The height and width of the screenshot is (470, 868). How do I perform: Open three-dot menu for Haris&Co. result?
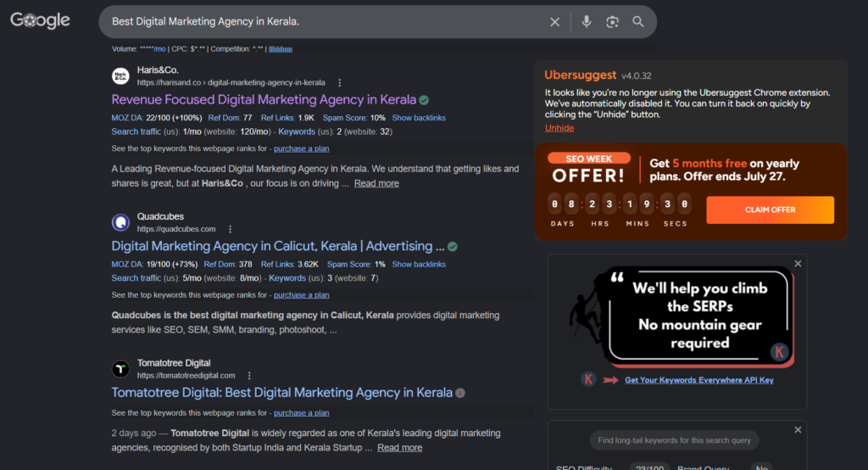pyautogui.click(x=340, y=82)
